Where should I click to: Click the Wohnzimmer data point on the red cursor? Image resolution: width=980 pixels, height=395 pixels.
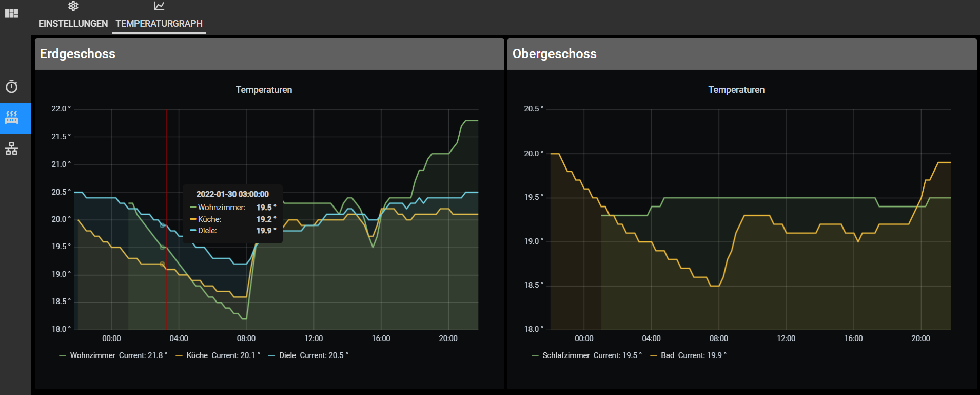[163, 247]
